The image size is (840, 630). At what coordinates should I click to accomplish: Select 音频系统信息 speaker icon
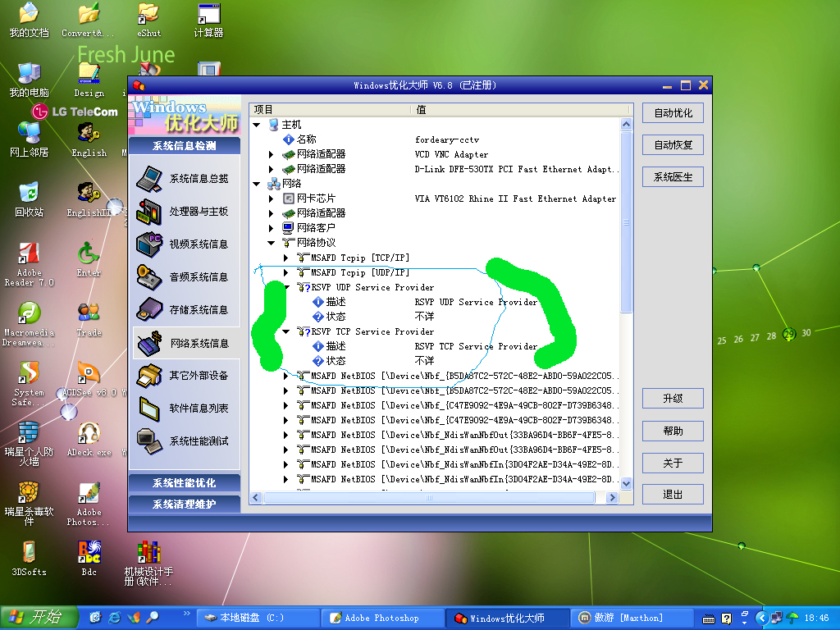click(149, 277)
